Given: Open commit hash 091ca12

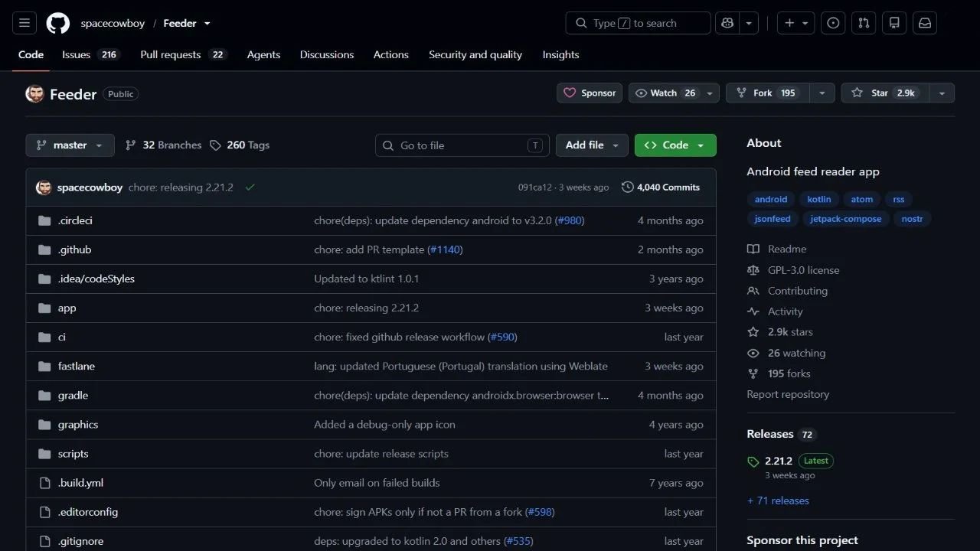Looking at the screenshot, I should coord(535,187).
